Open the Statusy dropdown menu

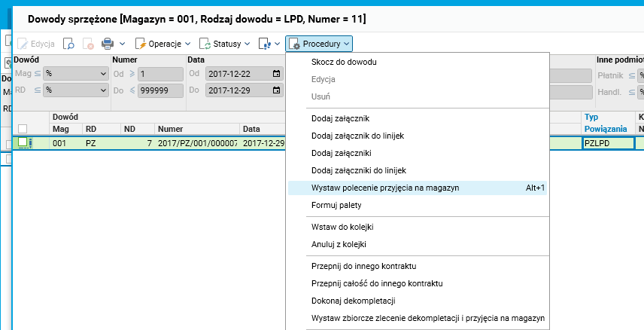coord(225,44)
